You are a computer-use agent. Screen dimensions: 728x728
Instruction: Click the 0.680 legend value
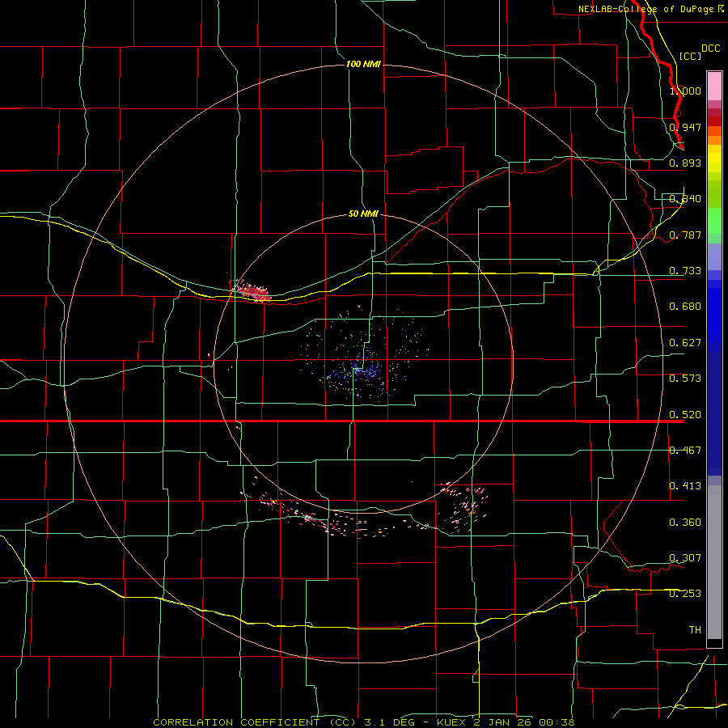685,307
